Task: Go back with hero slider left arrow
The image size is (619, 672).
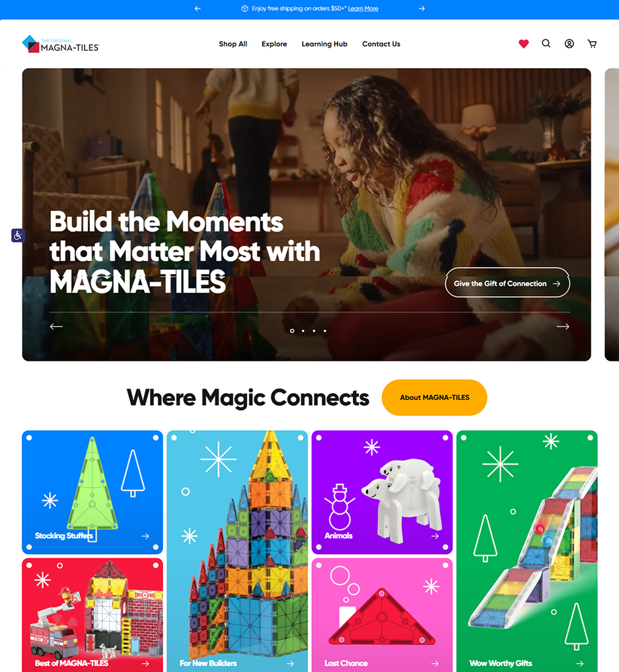Action: pos(56,326)
